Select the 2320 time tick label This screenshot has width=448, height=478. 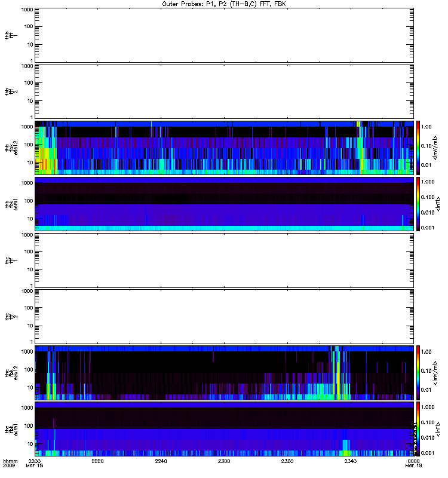pos(287,461)
